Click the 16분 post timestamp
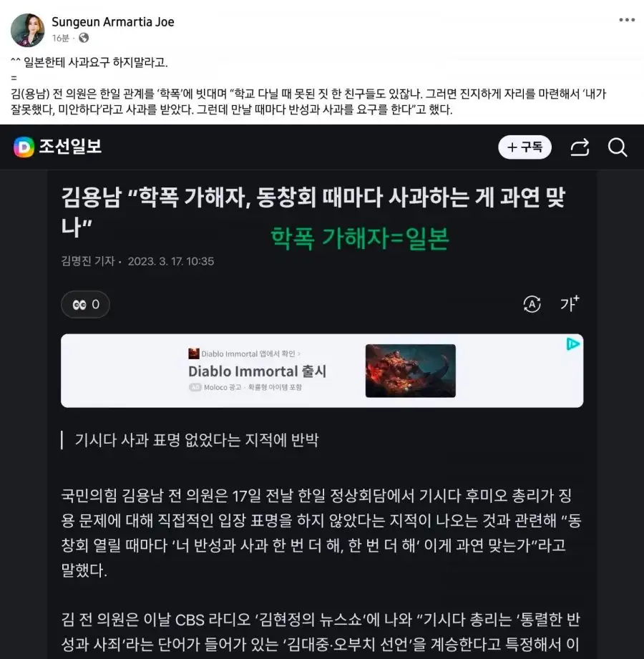This screenshot has height=659, width=644. click(x=61, y=38)
